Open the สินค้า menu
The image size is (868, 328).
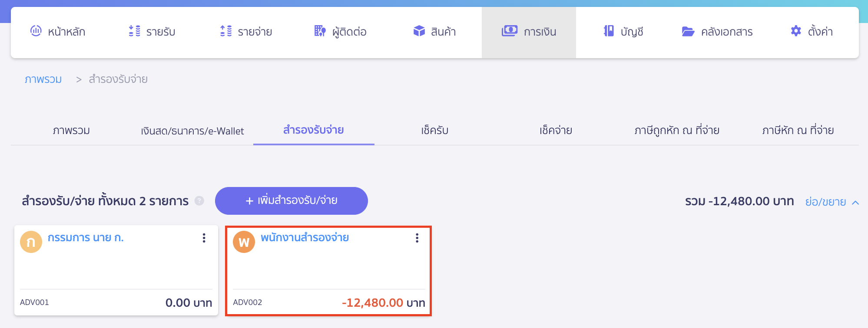pyautogui.click(x=435, y=32)
